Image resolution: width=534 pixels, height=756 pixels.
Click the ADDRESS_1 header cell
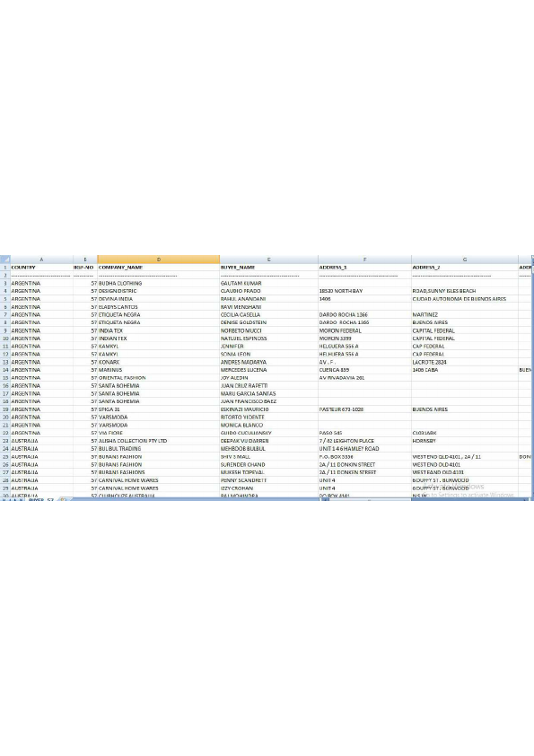tap(364, 267)
